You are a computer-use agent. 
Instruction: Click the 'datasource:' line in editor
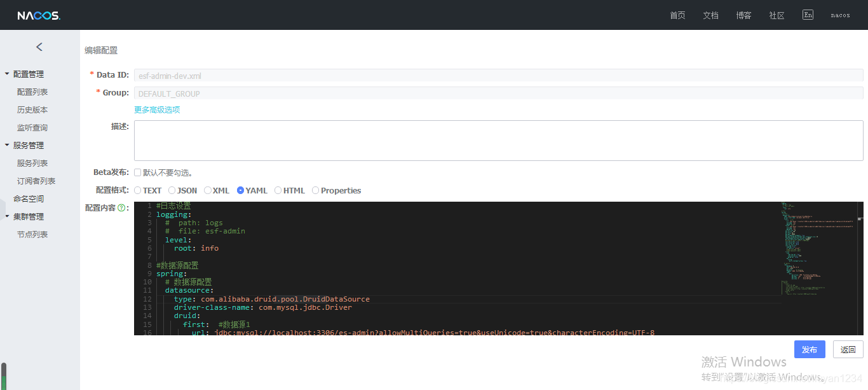[189, 290]
